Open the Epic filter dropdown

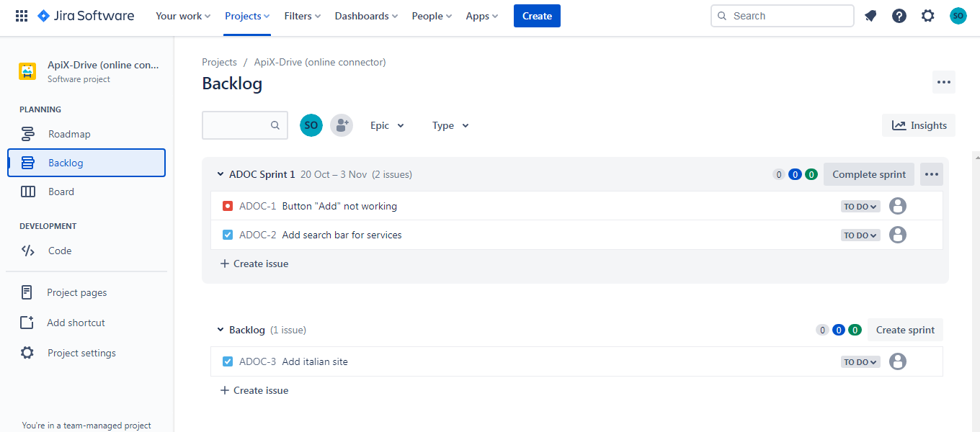tap(387, 125)
